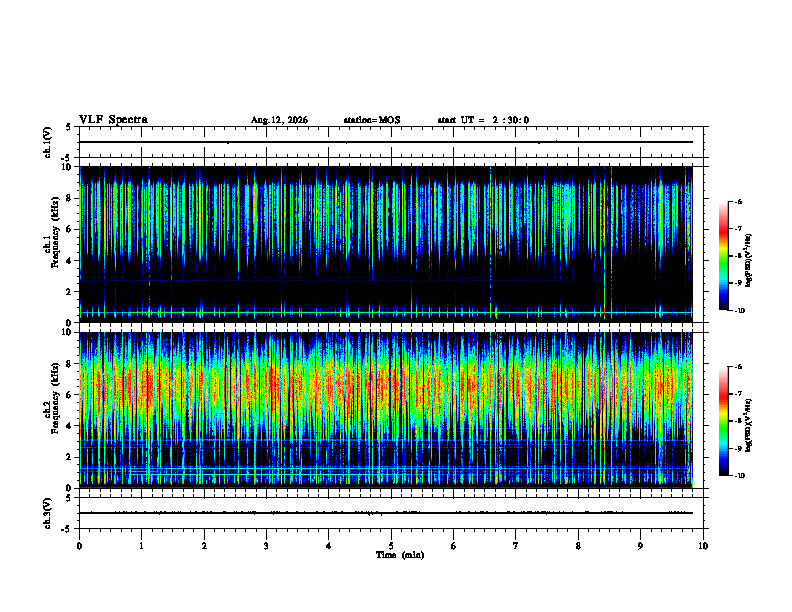Click the "-5" tick on the ch.1(V) axis

click(x=67, y=159)
